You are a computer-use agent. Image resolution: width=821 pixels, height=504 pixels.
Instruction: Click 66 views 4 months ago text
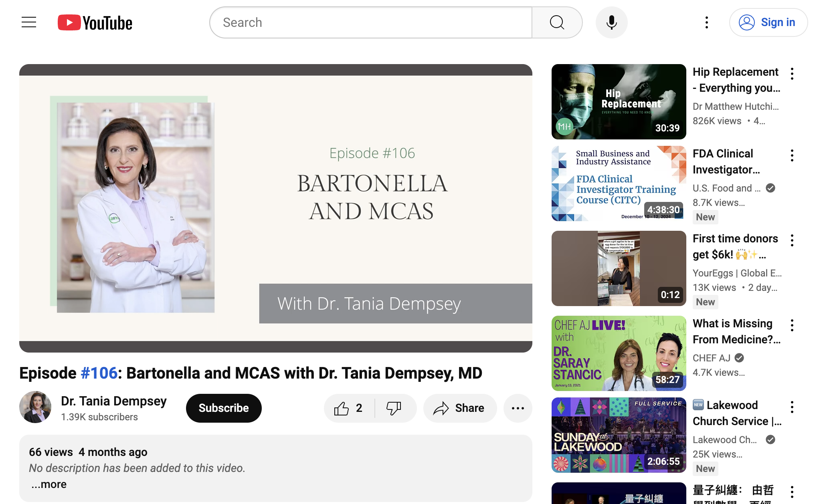(x=88, y=452)
